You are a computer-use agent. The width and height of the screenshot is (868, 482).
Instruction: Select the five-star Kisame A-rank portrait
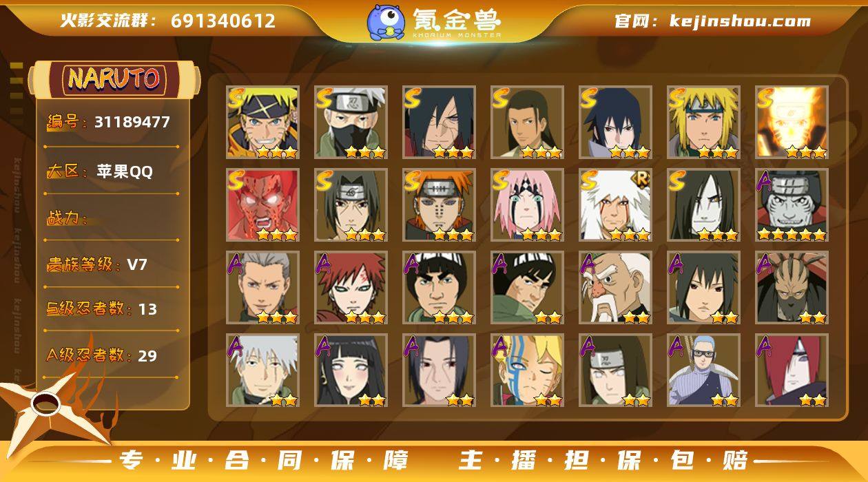click(792, 205)
